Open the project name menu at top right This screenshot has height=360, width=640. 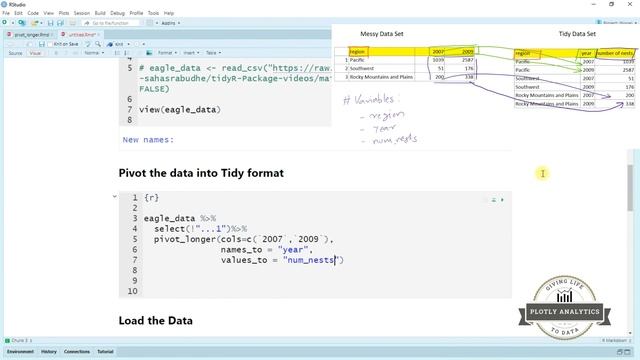[616, 22]
